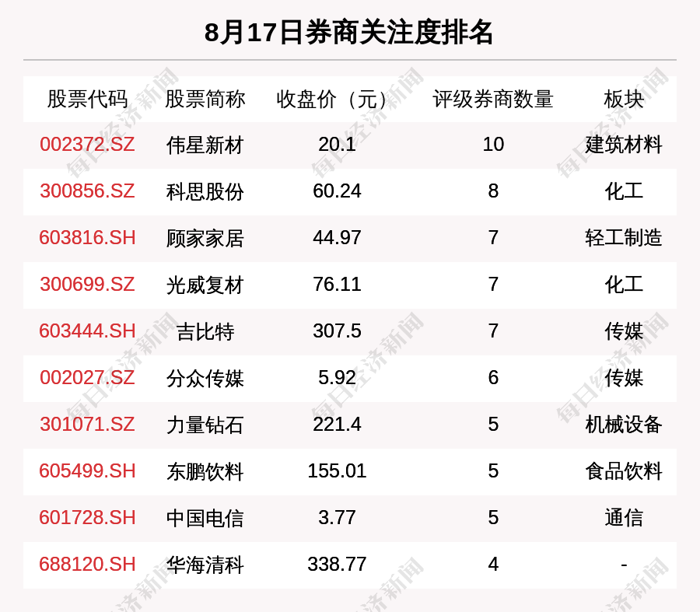Open stock code 688120.SH
Viewport: 700px width, 612px height.
(x=87, y=565)
